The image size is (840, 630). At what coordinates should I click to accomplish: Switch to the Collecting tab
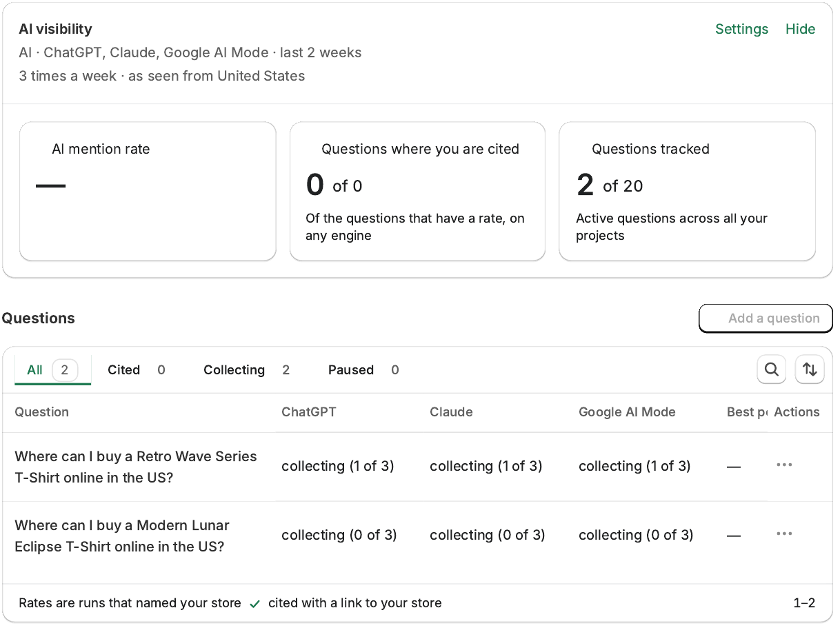[246, 370]
